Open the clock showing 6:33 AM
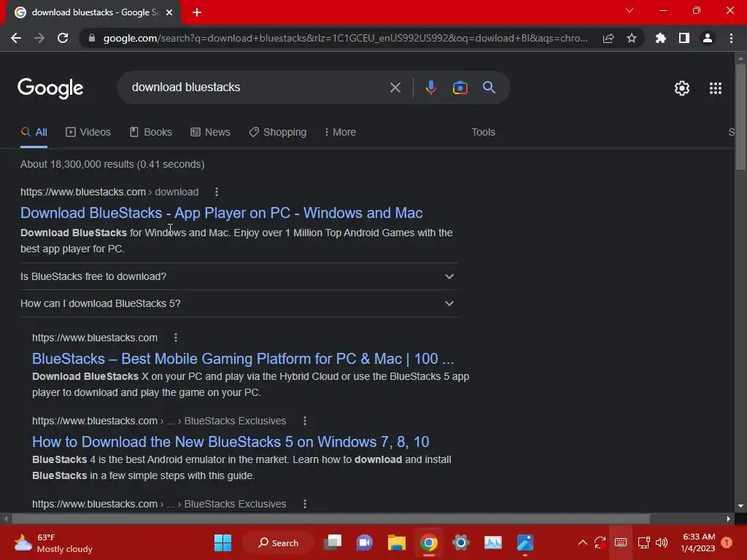The image size is (747, 560). point(698,542)
